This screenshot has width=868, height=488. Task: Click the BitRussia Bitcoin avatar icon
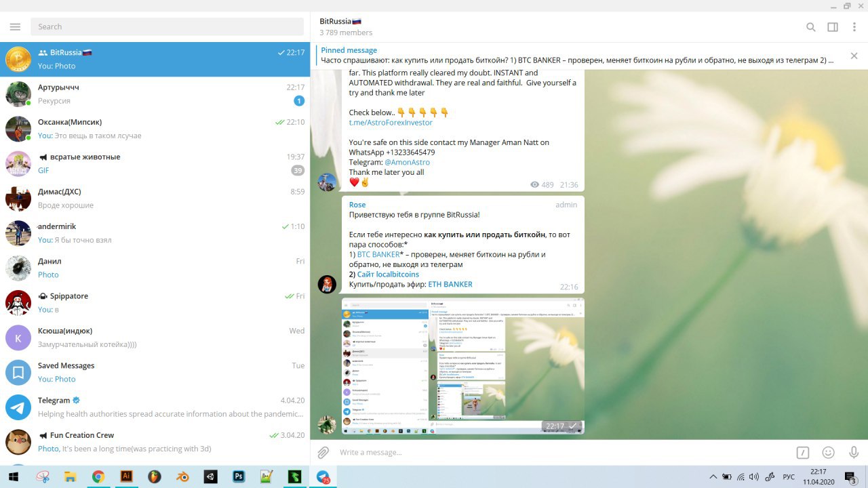(18, 59)
